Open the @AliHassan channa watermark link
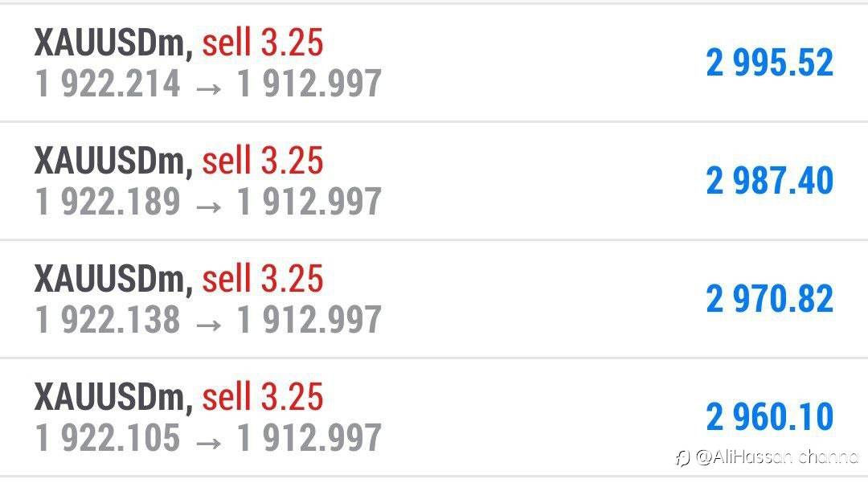Viewport: 868px width, 487px height. pyautogui.click(x=776, y=458)
